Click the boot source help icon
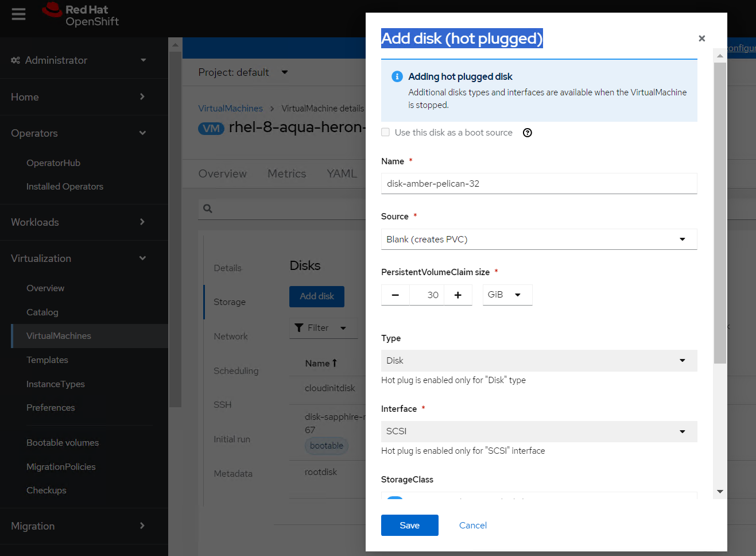Screen dimensions: 756x556 coord(528,133)
